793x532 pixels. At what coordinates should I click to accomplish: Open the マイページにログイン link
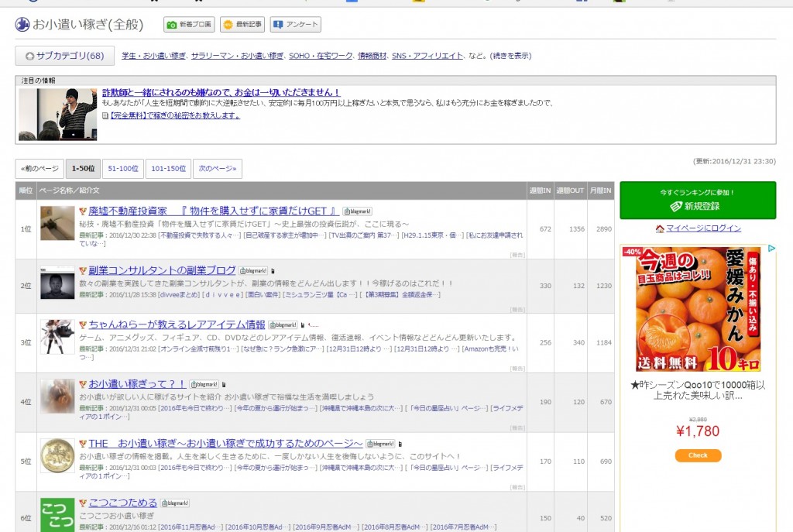[703, 228]
